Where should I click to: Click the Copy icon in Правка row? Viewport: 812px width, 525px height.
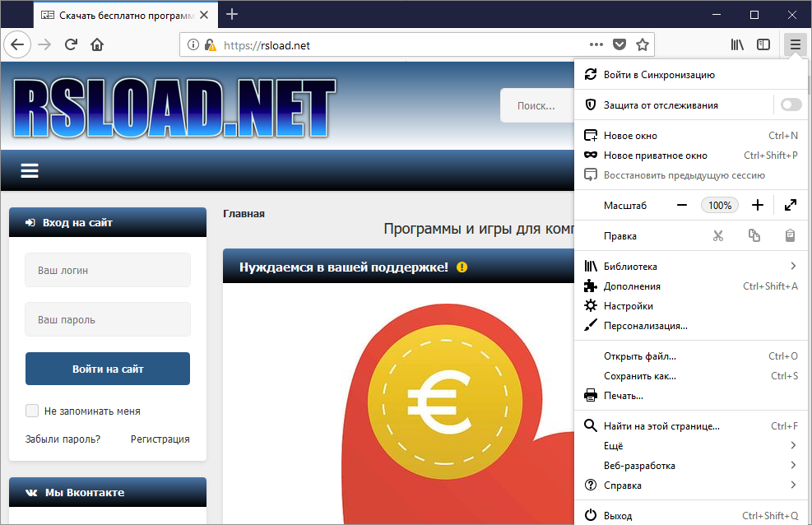pos(754,236)
